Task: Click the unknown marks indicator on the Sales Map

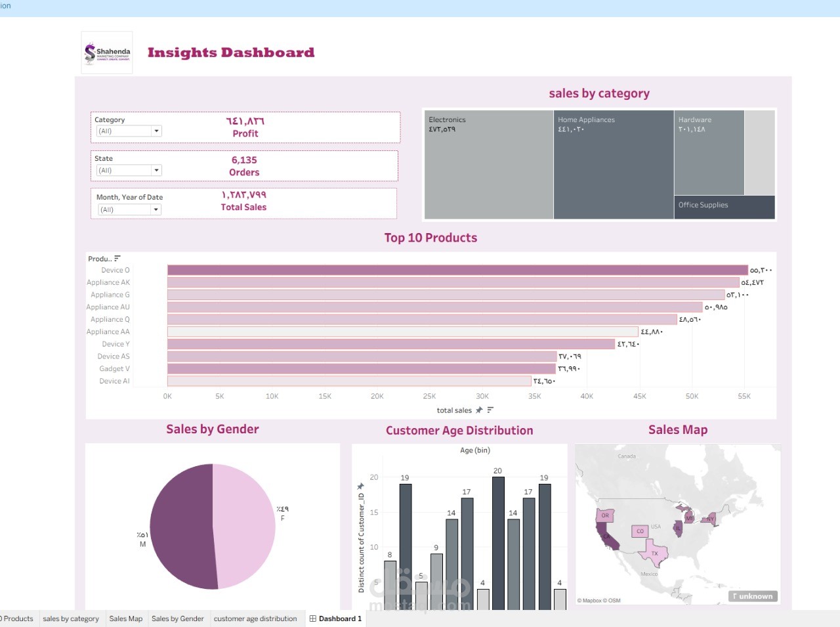Action: (x=752, y=596)
